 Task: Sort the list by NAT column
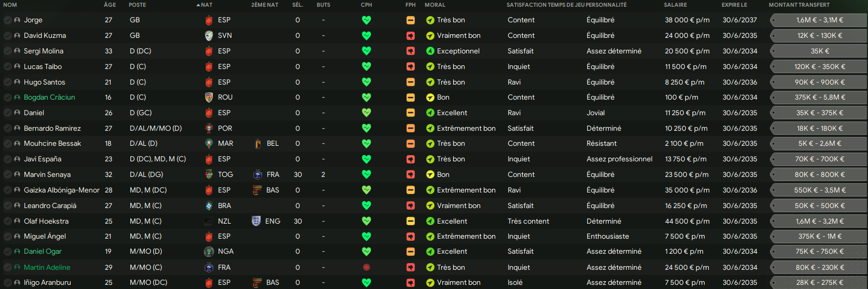click(206, 5)
